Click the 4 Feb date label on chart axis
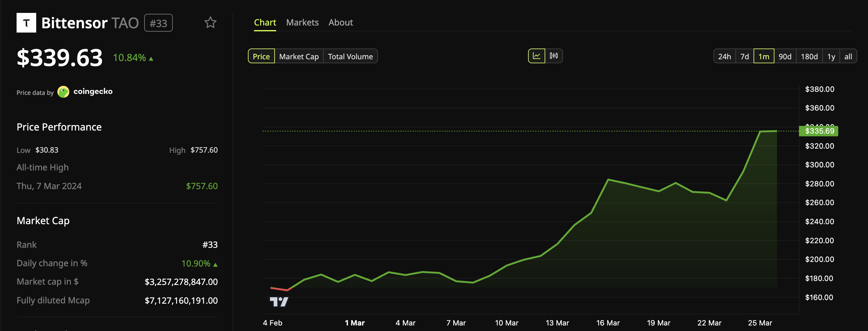 [272, 323]
